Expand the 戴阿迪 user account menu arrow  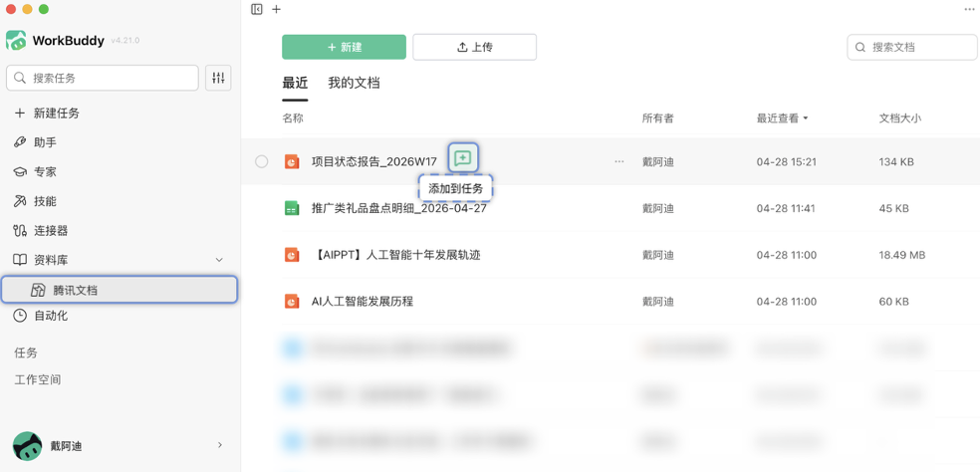point(220,445)
